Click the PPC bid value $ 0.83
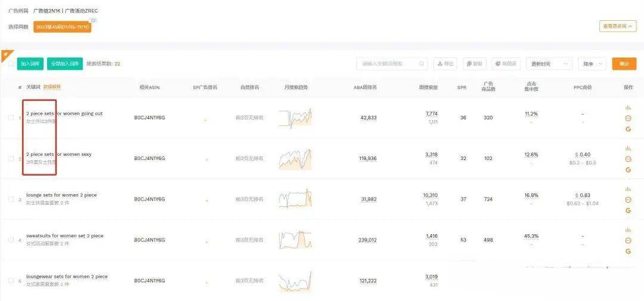Image resolution: width=644 pixels, height=301 pixels. pyautogui.click(x=583, y=195)
